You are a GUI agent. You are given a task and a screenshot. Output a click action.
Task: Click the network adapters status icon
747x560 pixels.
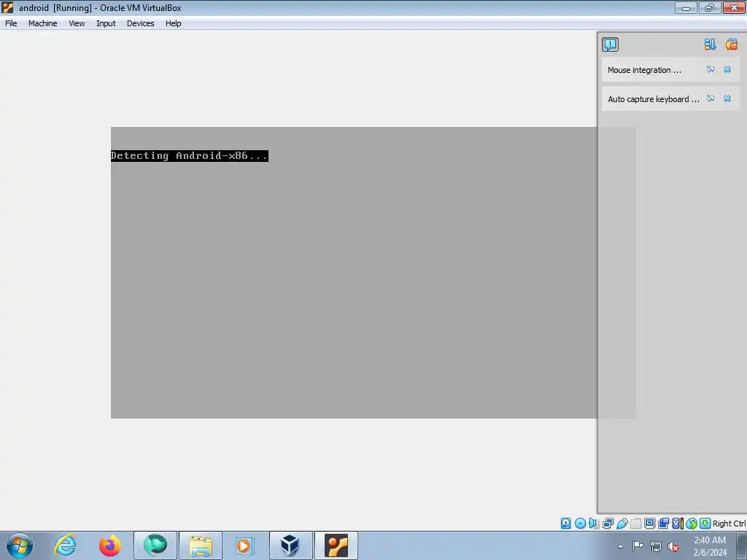click(608, 524)
